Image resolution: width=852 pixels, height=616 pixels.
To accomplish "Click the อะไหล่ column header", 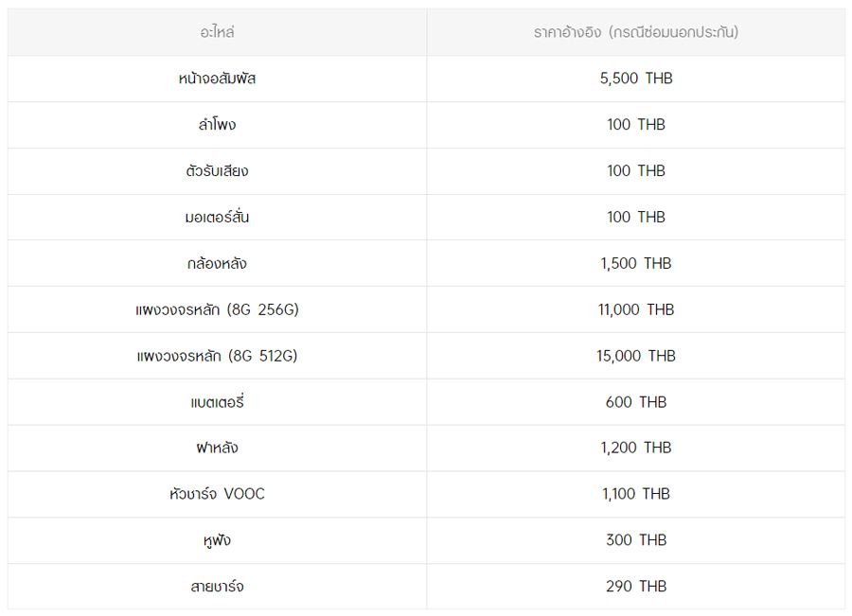I will pos(217,32).
